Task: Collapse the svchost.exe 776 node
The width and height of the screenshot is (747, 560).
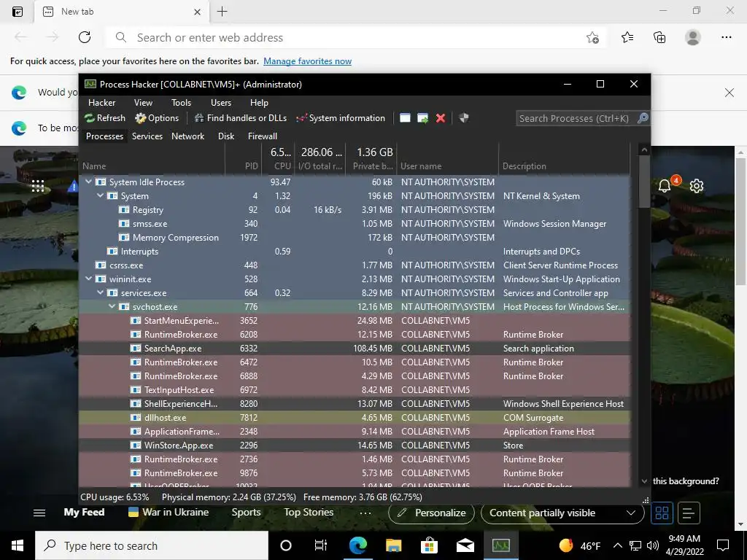Action: click(x=112, y=306)
